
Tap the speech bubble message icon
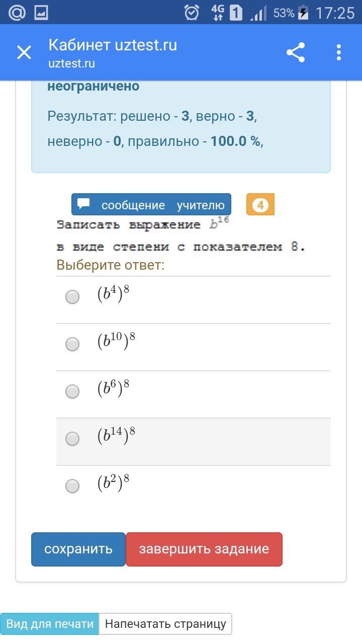coord(84,204)
